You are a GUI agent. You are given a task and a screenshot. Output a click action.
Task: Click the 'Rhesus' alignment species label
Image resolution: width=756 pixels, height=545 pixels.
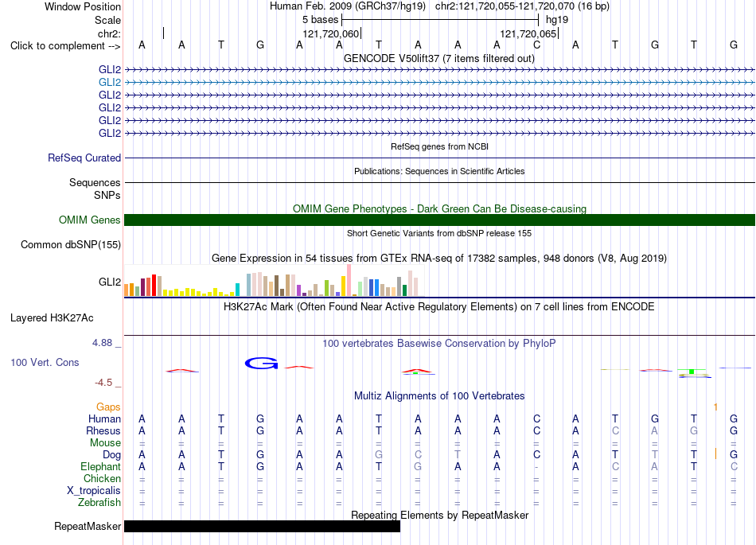tap(103, 430)
